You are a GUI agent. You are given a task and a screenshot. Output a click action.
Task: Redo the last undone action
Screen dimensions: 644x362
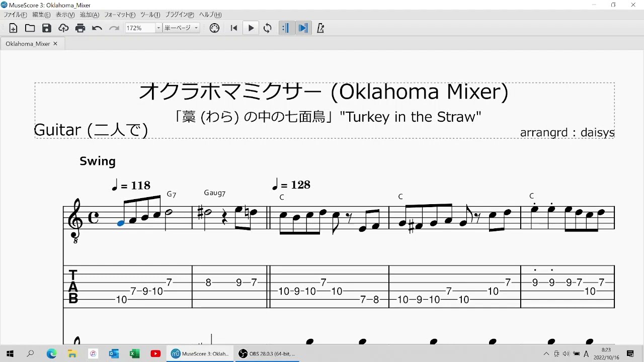[x=114, y=28]
